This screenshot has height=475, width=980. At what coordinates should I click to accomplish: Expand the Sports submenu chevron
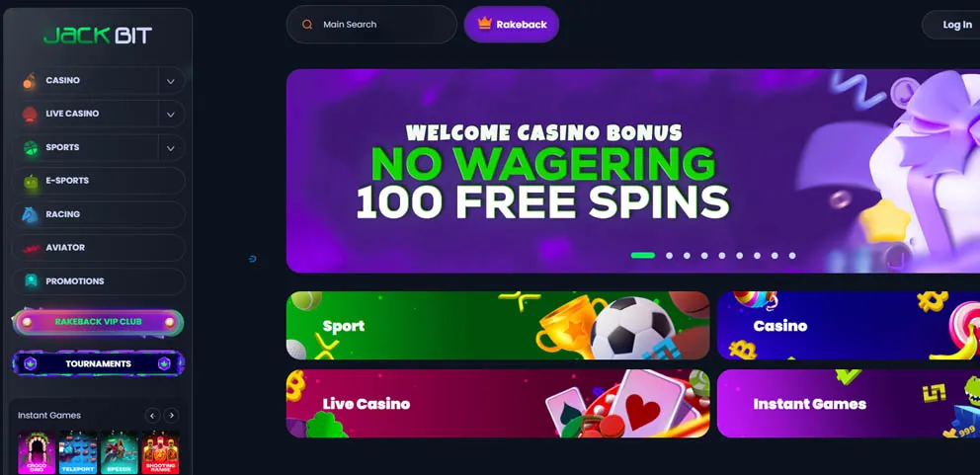point(171,148)
